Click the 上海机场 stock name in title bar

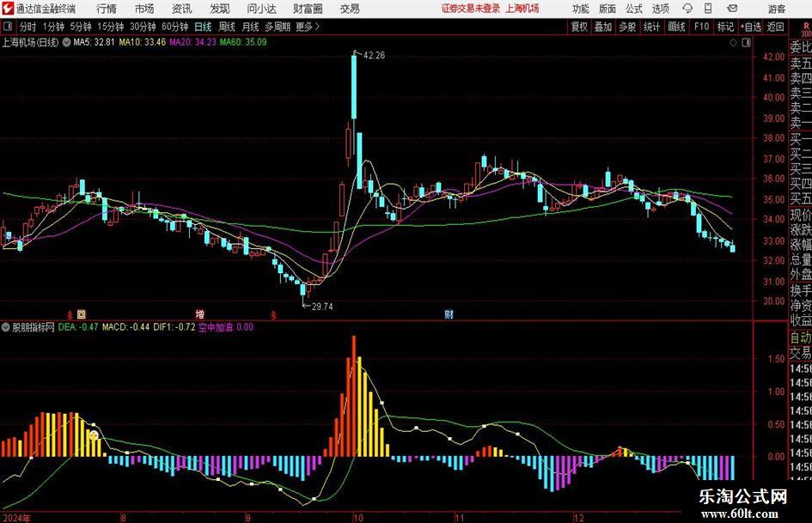pyautogui.click(x=522, y=9)
